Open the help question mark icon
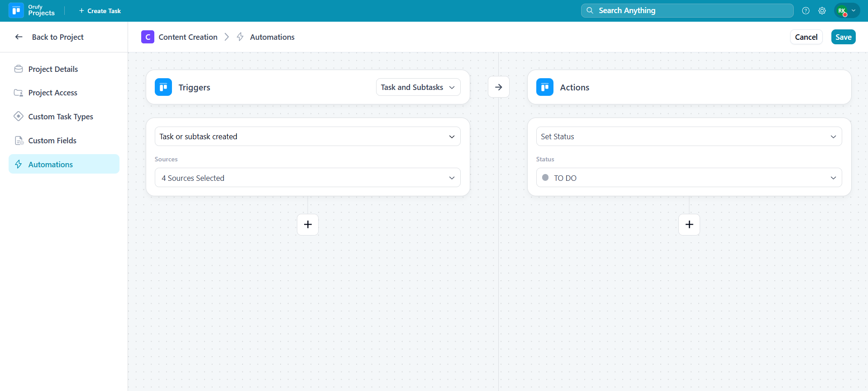 click(806, 11)
